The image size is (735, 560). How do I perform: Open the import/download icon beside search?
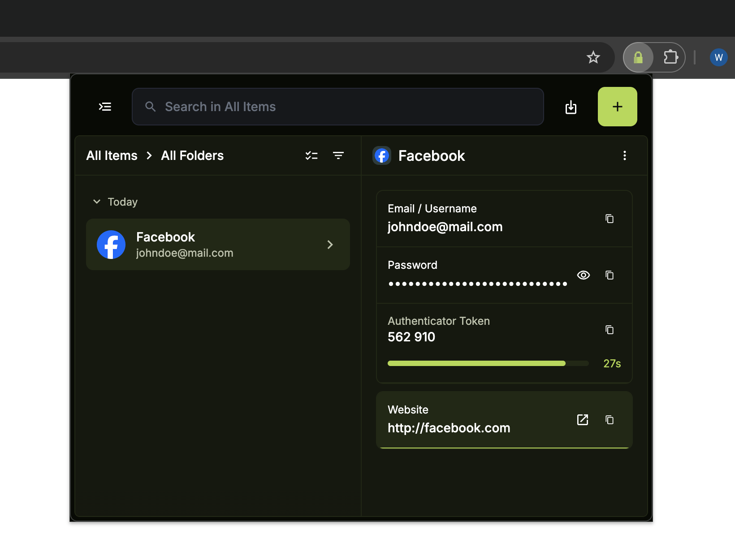click(571, 107)
